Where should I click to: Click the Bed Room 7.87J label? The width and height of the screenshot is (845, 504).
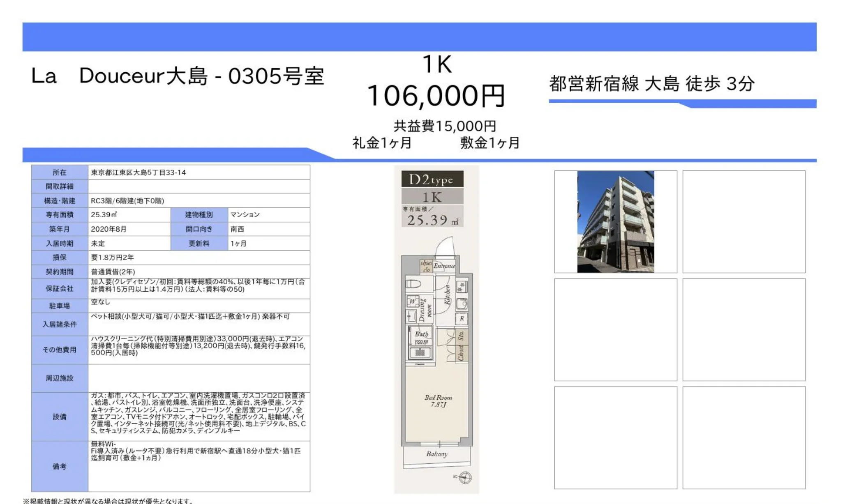pos(438,401)
